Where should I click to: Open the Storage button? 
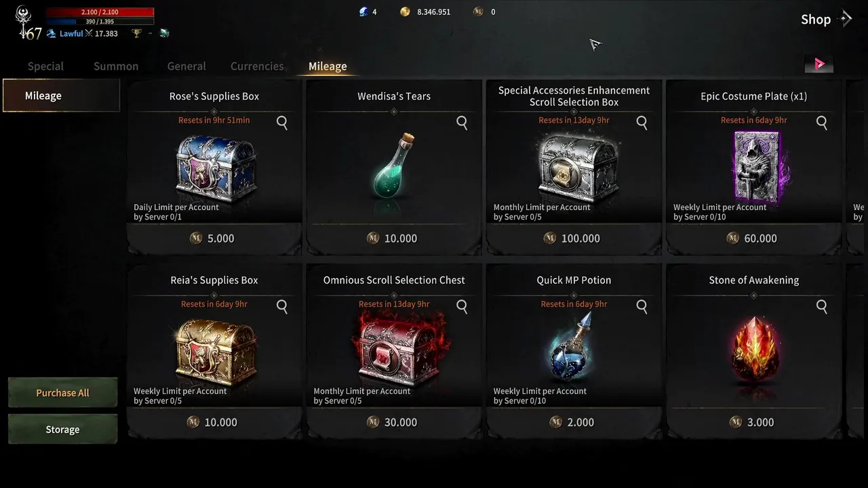point(62,430)
